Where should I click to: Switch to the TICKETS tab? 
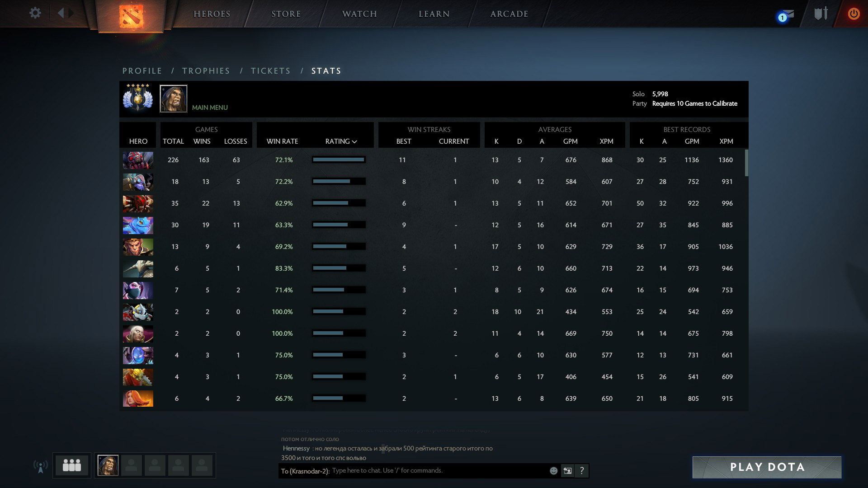coord(270,71)
